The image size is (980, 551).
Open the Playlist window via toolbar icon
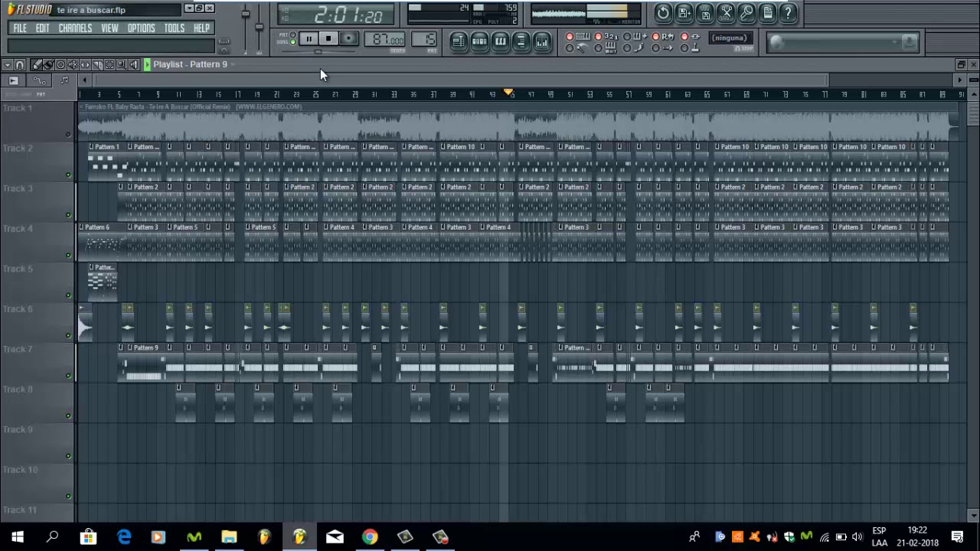coord(458,41)
